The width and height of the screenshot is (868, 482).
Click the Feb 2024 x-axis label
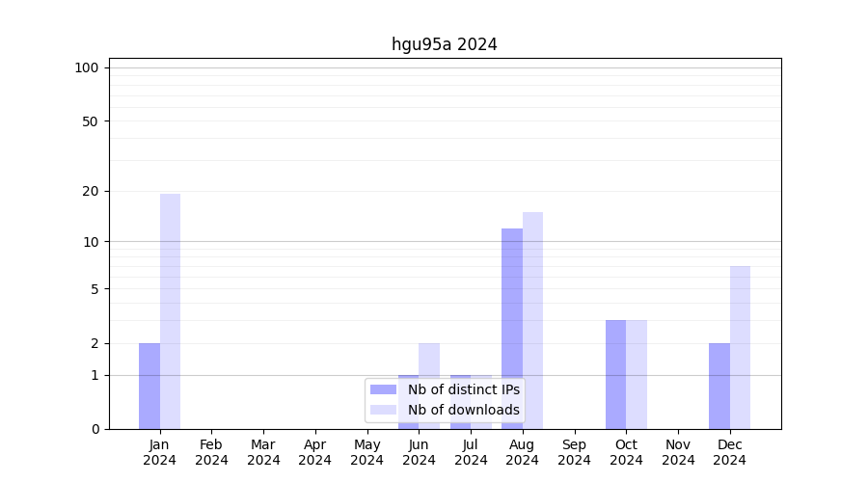point(211,452)
